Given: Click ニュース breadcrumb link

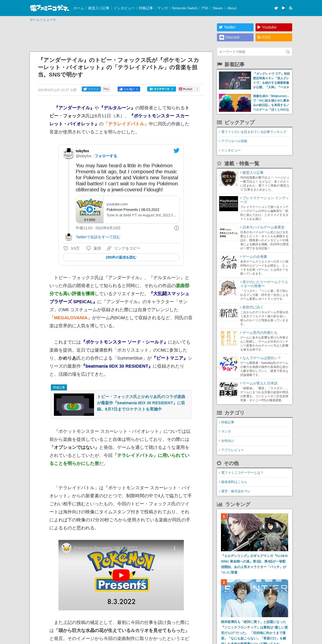Looking at the screenshot, I should click(49, 20).
